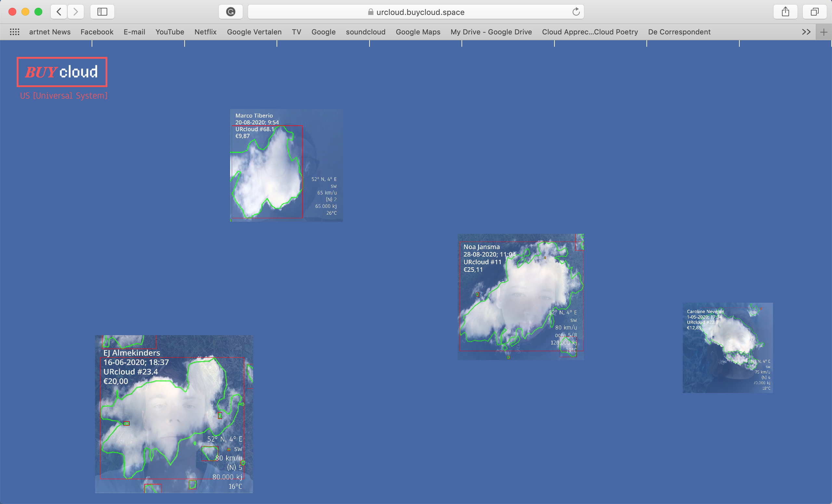Show all tabs overview icon
The width and height of the screenshot is (832, 504).
pos(815,12)
